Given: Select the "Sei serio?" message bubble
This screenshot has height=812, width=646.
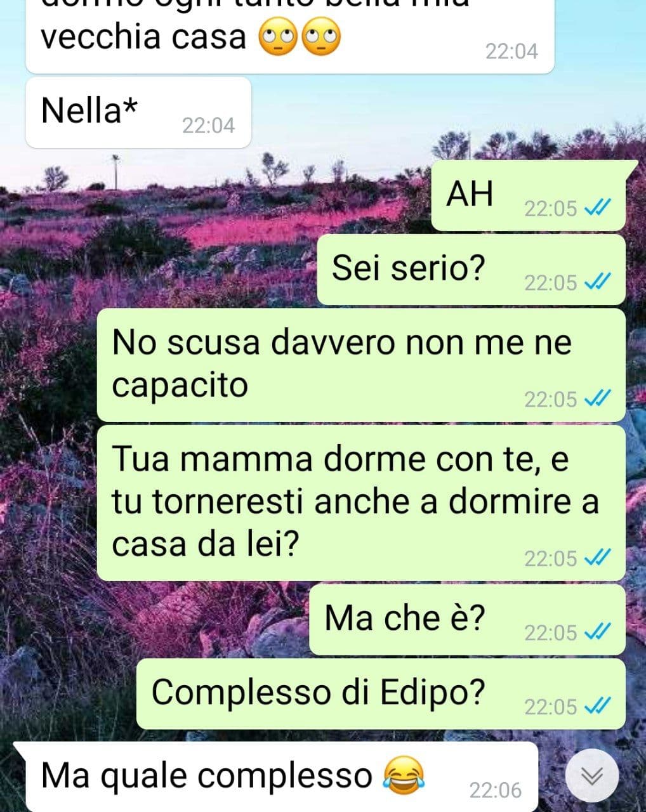Looking at the screenshot, I should click(471, 270).
